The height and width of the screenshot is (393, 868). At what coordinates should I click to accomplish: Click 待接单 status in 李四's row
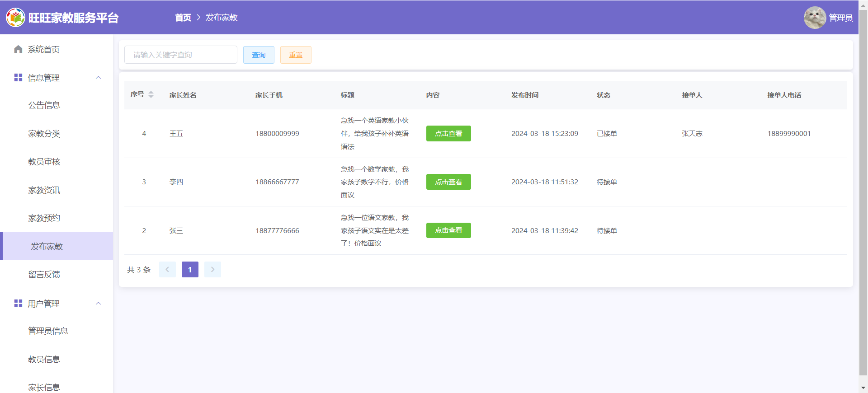click(x=607, y=182)
